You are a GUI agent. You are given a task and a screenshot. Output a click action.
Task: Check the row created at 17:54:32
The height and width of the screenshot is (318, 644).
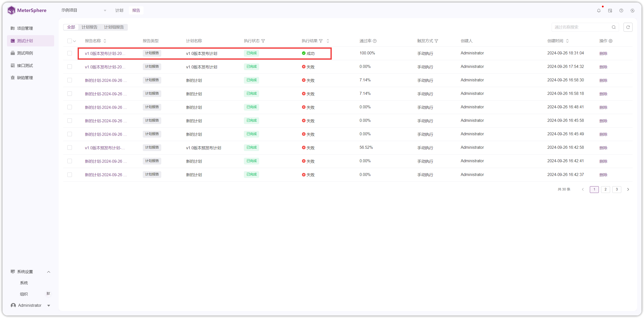coord(69,67)
